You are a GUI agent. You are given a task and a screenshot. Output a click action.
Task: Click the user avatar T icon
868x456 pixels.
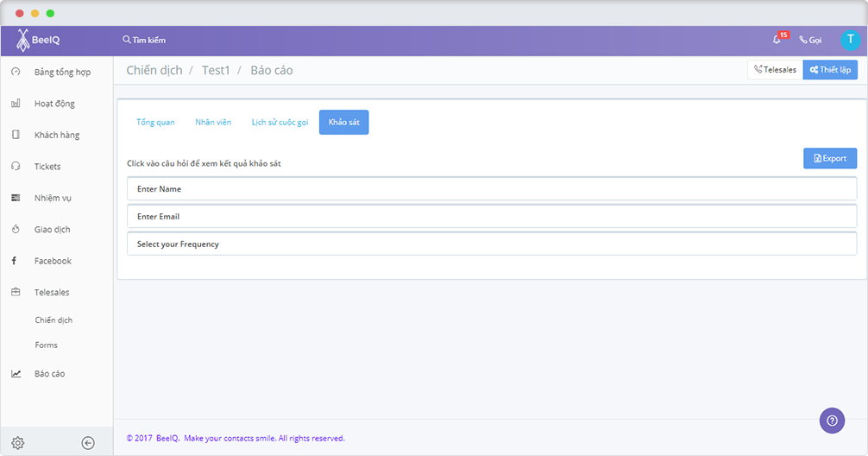pyautogui.click(x=850, y=40)
